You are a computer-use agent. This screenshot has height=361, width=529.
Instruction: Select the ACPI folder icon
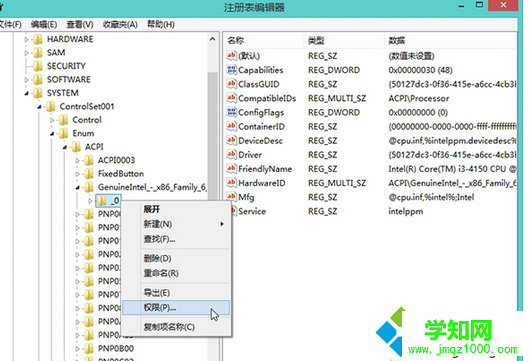point(77,147)
